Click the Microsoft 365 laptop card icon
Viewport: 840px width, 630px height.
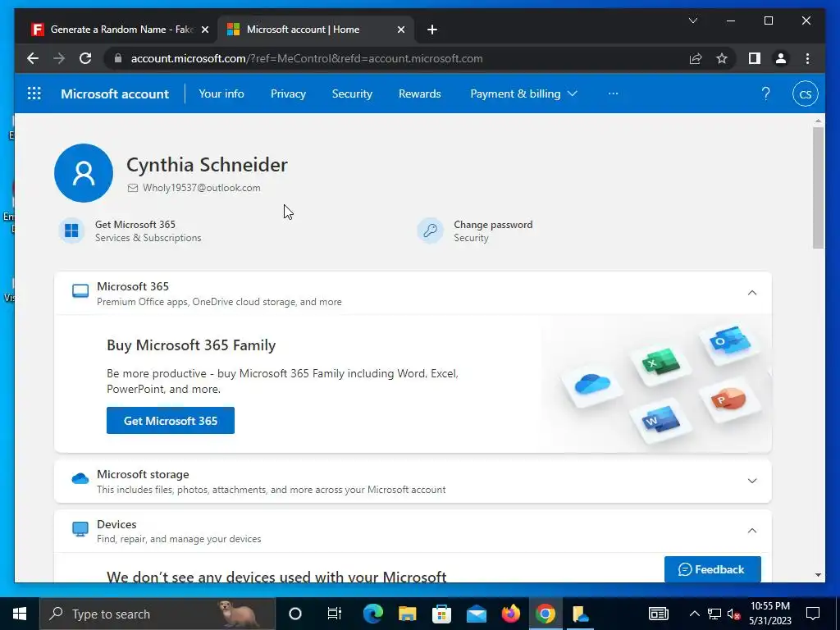click(x=80, y=291)
